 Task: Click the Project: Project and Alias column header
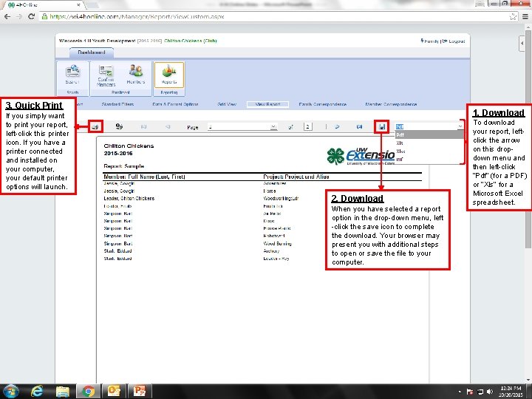[x=296, y=177]
